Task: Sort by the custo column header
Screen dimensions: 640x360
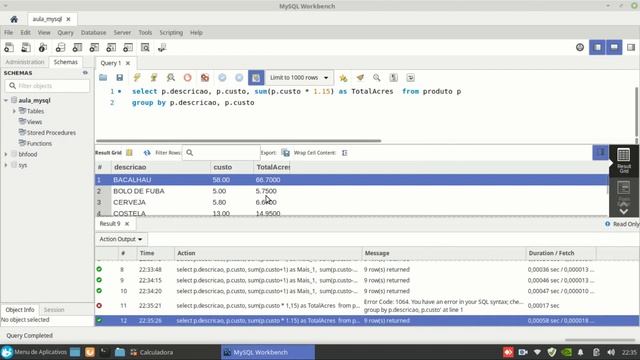Action: (232, 167)
